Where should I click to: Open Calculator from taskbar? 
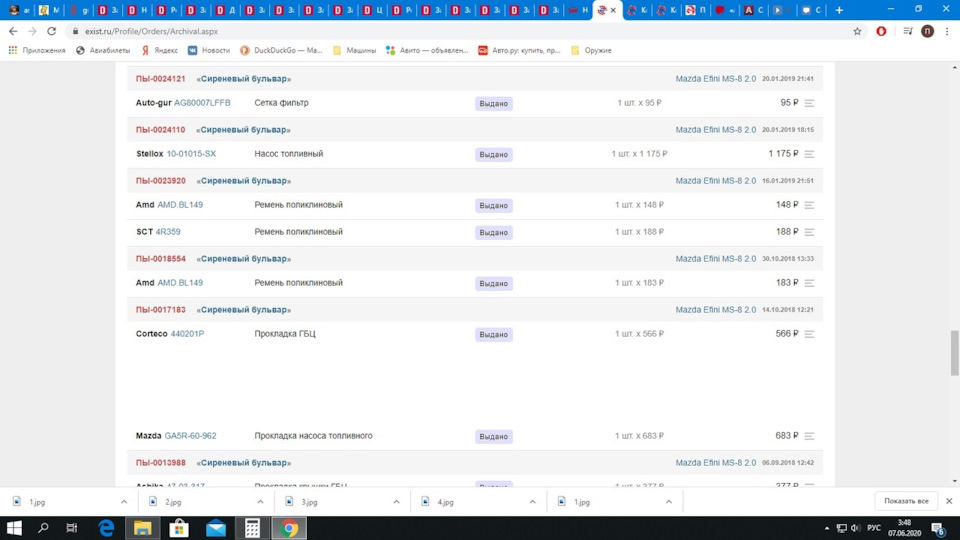pos(252,528)
